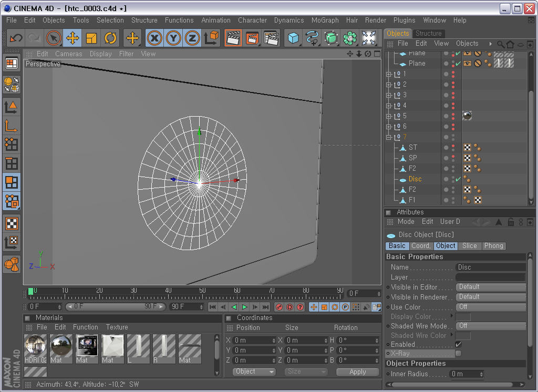Click the frame range slider bar
This screenshot has width=538, height=392.
(x=116, y=306)
